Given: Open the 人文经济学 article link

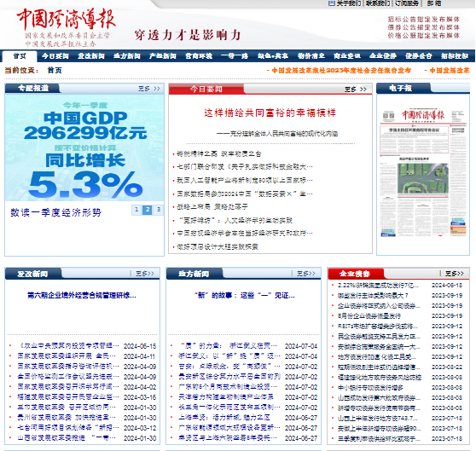Looking at the screenshot, I should coord(235,220).
